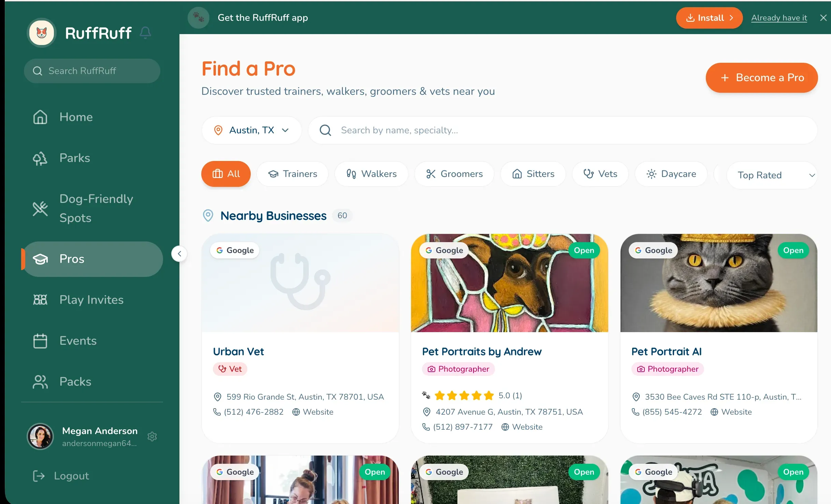Click the five-star rating for Andrew
The image size is (831, 504).
pyautogui.click(x=464, y=396)
